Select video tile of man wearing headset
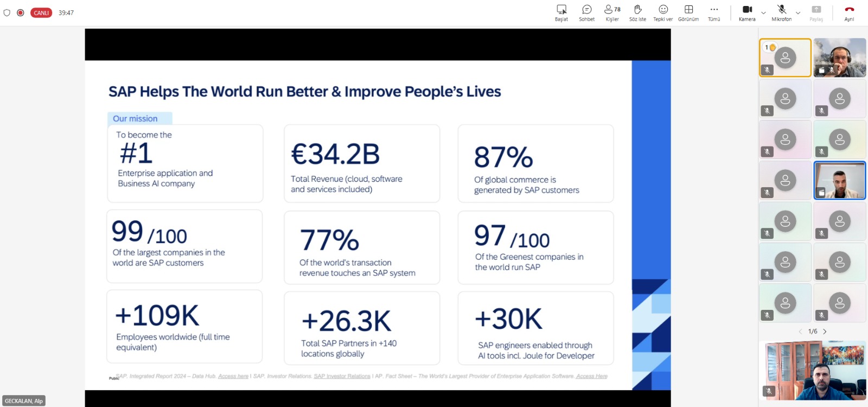Image resolution: width=868 pixels, height=407 pixels. (x=840, y=58)
